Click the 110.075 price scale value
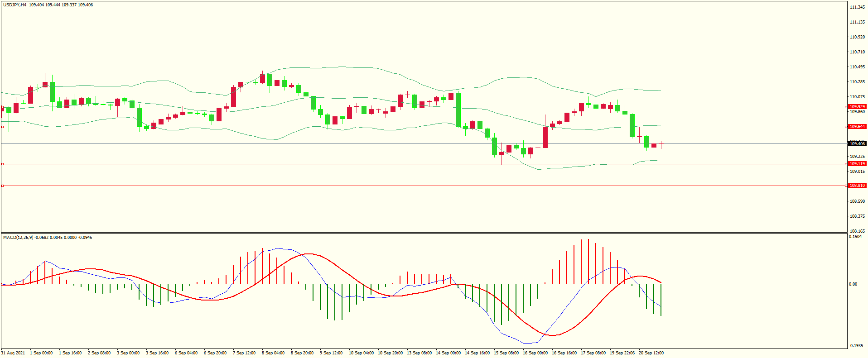The image size is (868, 358). point(858,97)
